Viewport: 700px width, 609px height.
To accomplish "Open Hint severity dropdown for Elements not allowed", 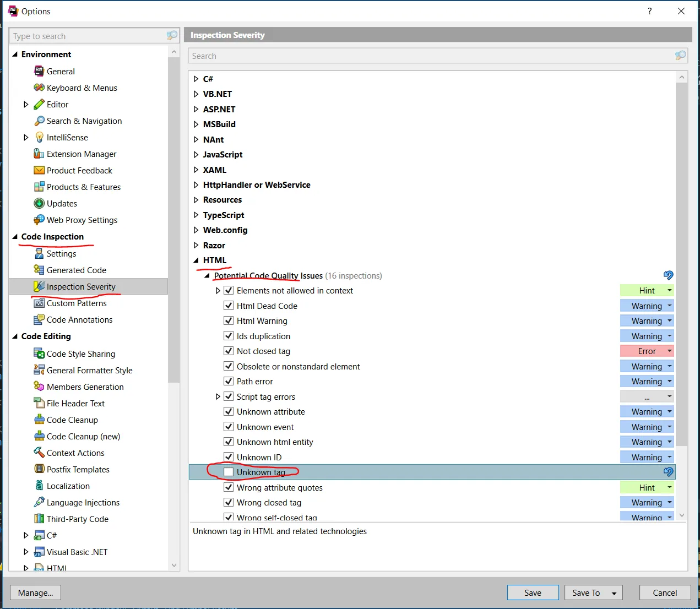I will pos(647,290).
